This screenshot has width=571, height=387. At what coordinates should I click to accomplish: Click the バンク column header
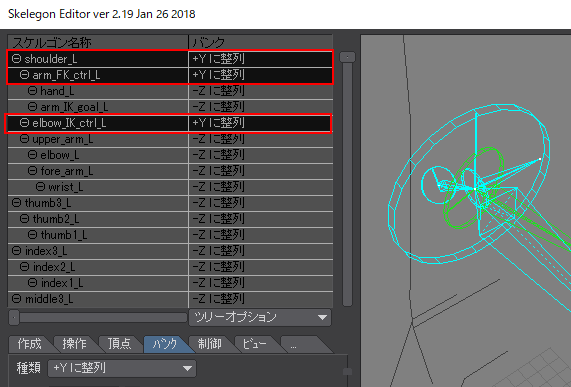(x=261, y=43)
